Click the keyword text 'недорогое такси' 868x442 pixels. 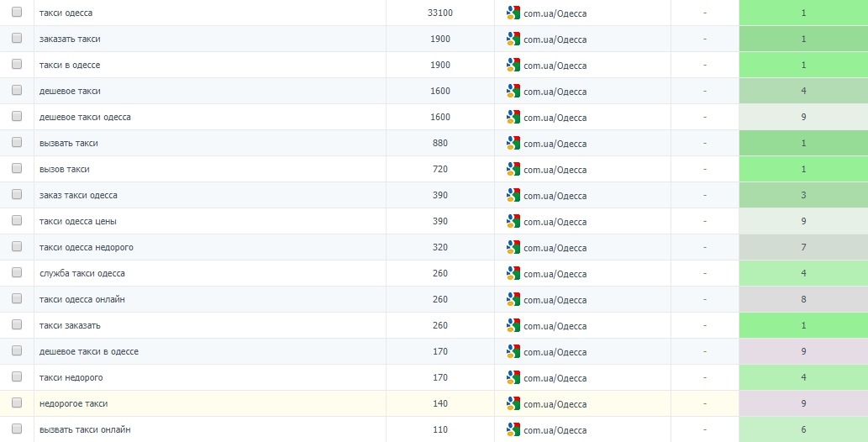tap(74, 403)
